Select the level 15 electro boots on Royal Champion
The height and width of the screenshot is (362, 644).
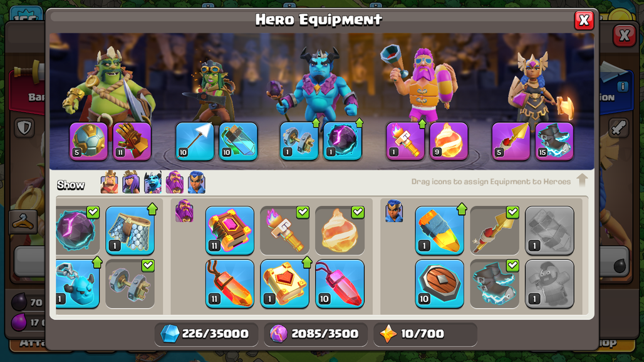(554, 141)
